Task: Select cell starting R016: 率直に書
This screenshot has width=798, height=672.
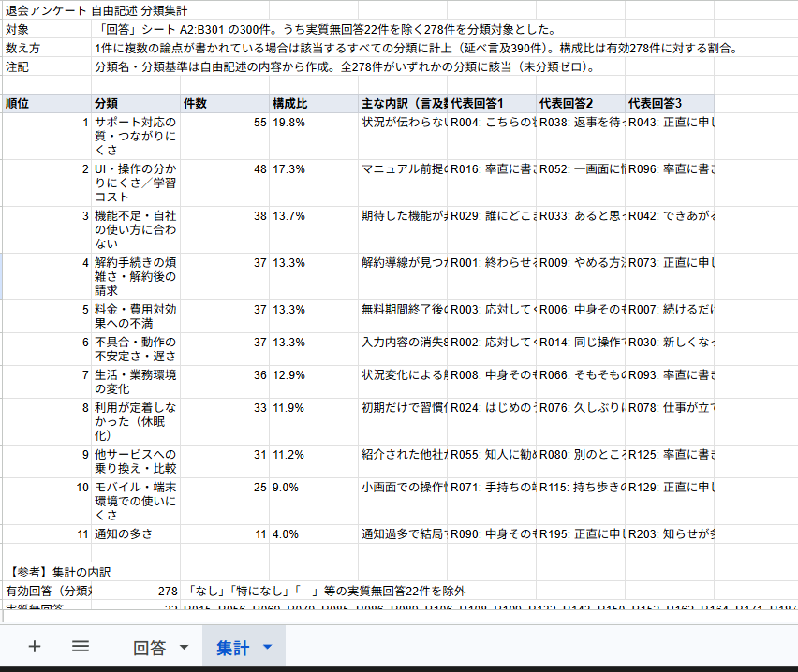Action: [492, 183]
